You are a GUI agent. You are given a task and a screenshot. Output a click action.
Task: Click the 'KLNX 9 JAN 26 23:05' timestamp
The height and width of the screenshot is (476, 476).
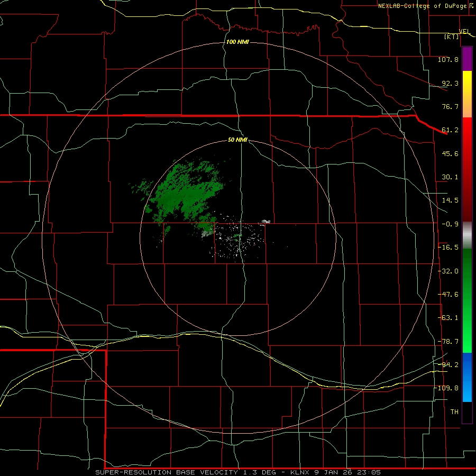(335, 472)
